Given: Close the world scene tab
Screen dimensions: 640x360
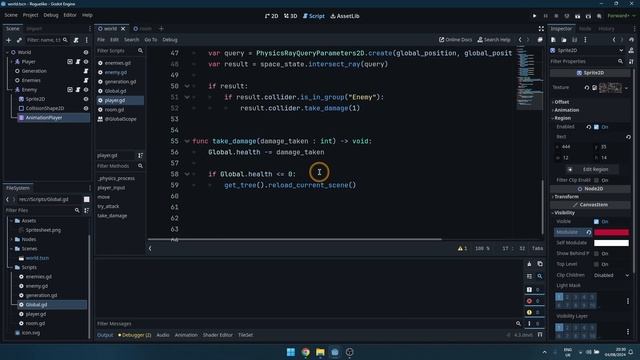Looking at the screenshot, I should (x=123, y=29).
